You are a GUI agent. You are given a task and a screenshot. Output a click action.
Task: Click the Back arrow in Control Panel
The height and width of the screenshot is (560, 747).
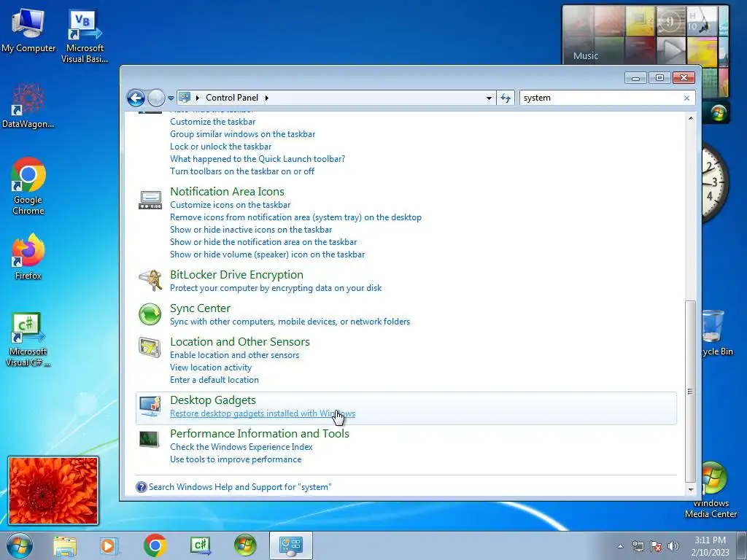[x=136, y=98]
